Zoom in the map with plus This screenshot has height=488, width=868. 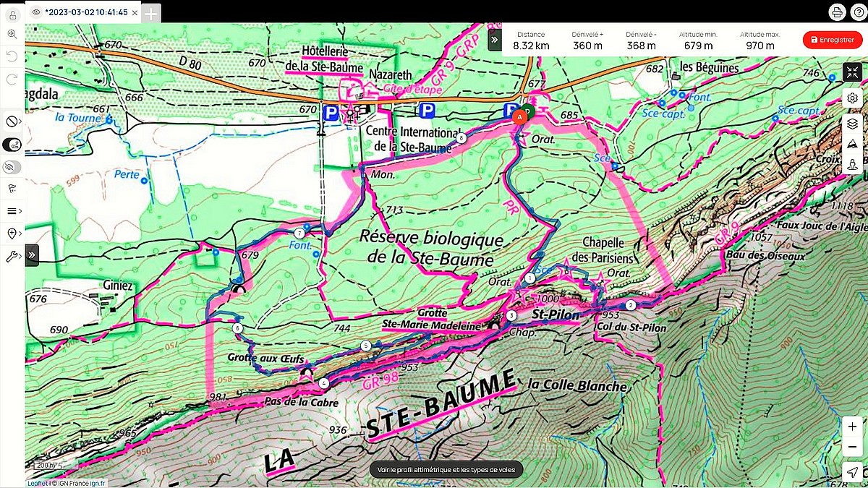[853, 427]
